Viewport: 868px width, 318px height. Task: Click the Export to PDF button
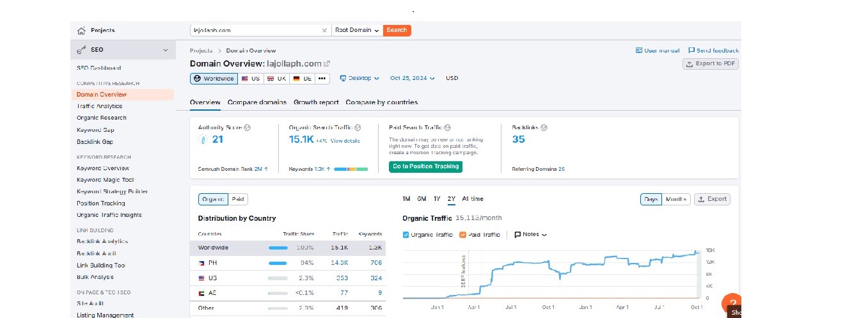(x=711, y=64)
